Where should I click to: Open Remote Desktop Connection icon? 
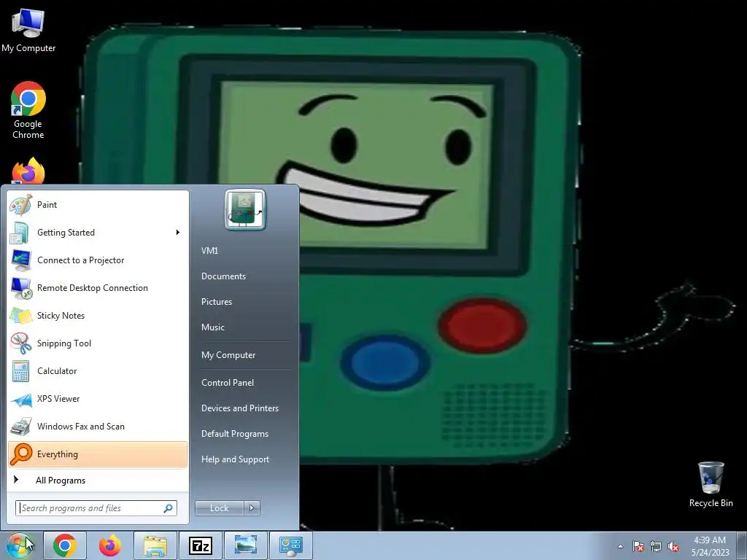20,288
